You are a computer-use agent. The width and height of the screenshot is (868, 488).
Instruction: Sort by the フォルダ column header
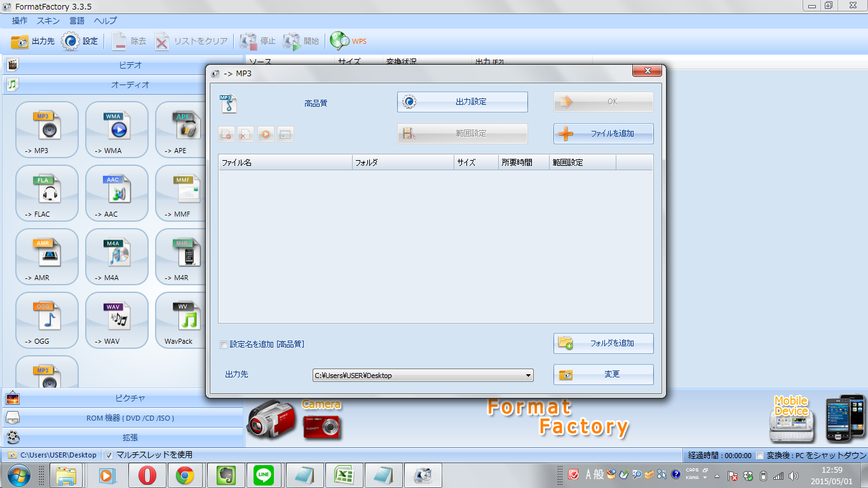click(403, 163)
